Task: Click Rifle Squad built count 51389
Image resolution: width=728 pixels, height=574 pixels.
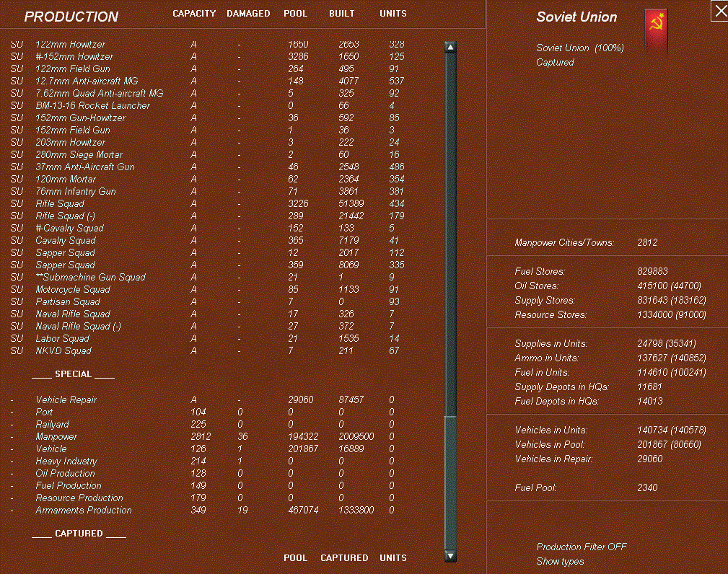Action: point(351,203)
